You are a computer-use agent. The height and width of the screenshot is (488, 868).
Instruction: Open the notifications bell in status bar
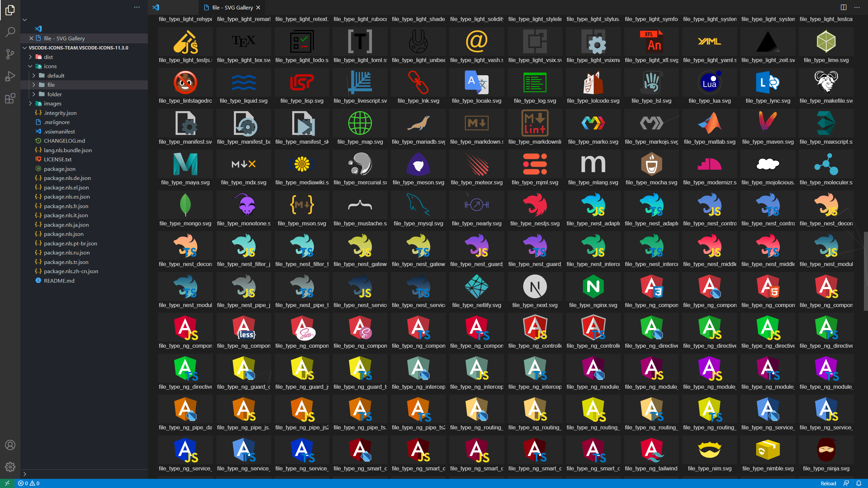coord(859,483)
